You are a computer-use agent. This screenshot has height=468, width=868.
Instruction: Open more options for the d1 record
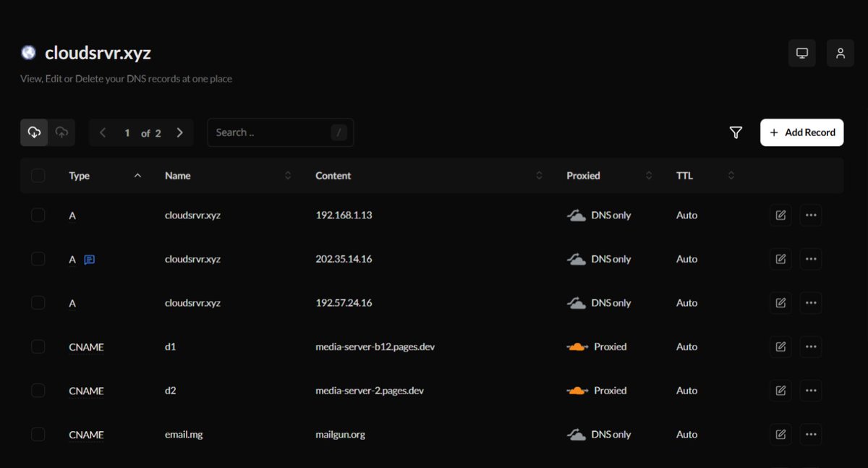click(811, 346)
